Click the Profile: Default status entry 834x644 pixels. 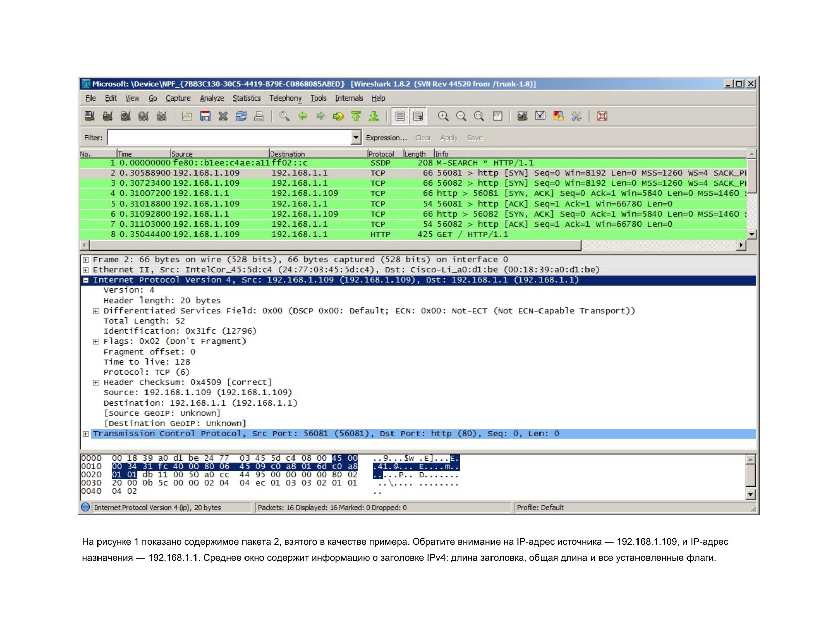coord(540,508)
